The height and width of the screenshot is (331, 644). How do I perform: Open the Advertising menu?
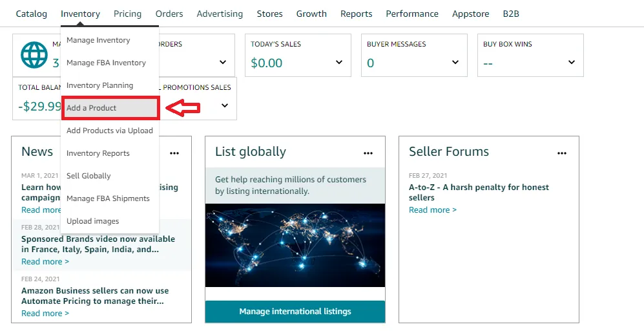click(220, 14)
